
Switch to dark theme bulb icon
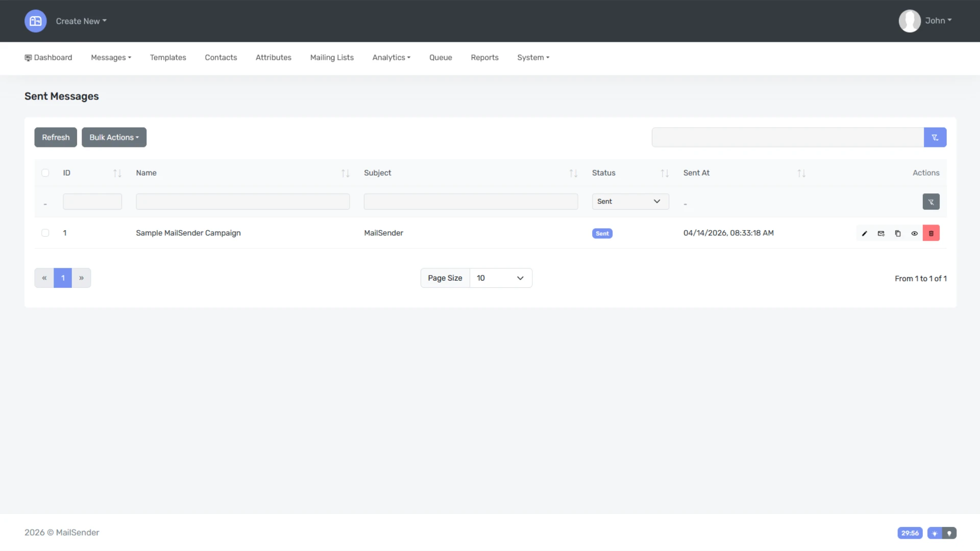pos(949,533)
